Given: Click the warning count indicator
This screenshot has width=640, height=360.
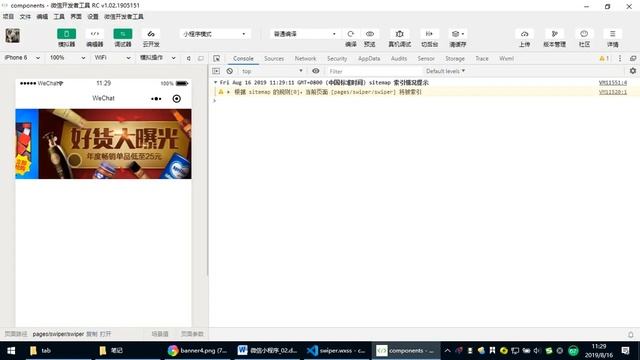Looking at the screenshot, I should tap(604, 59).
